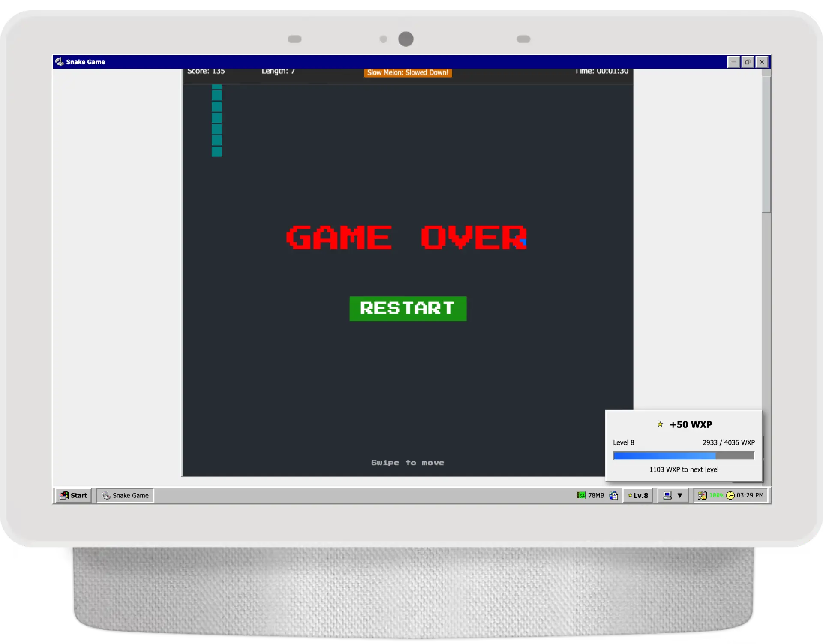823x644 pixels.
Task: Click the Windows logo on the Start button
Action: (x=64, y=495)
